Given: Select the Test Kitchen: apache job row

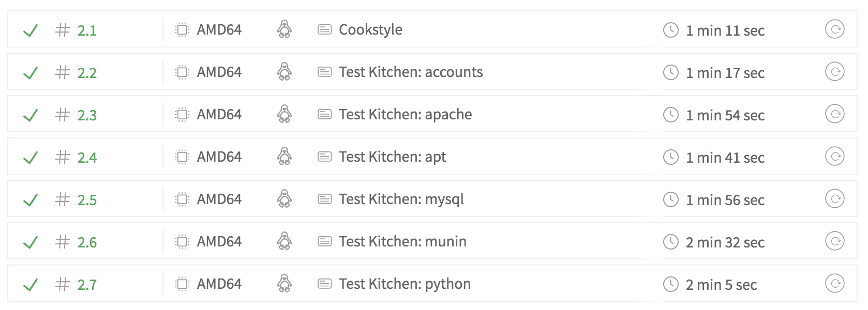Looking at the screenshot, I should (x=405, y=114).
